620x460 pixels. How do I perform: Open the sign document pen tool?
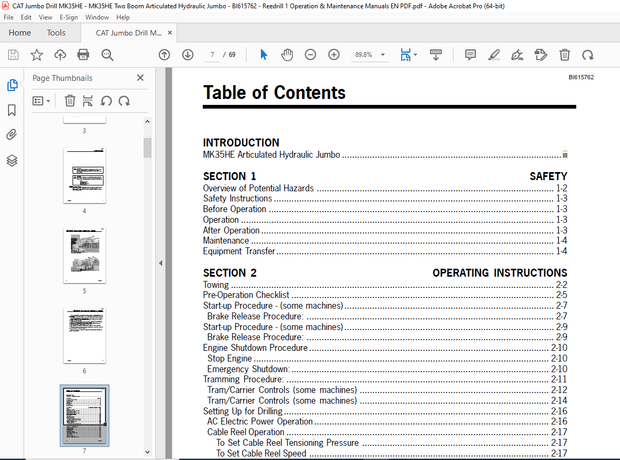click(517, 55)
